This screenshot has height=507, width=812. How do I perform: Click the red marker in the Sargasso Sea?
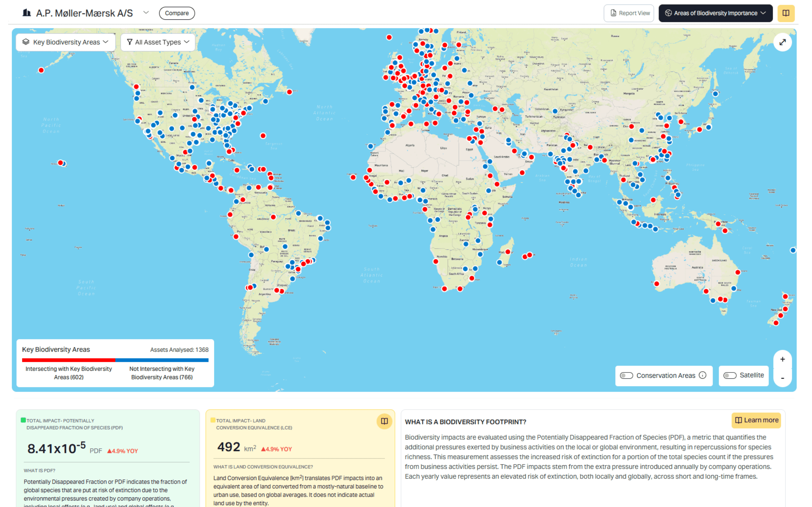(263, 136)
